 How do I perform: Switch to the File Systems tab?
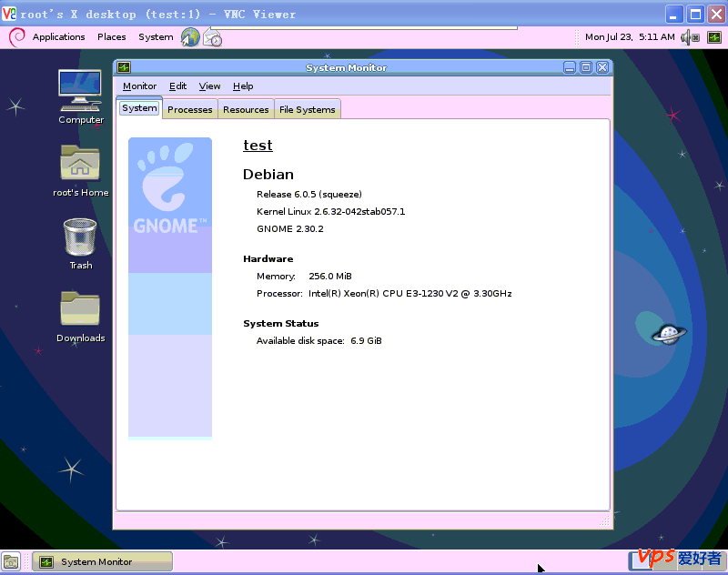308,109
